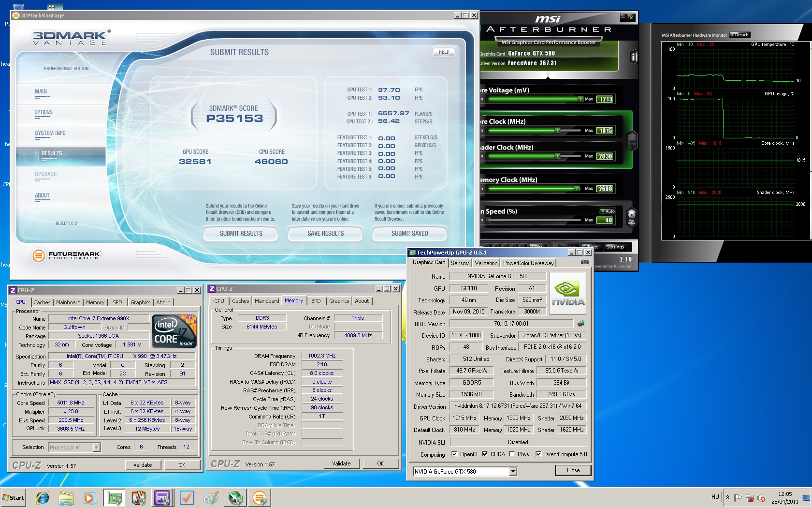Screen dimensions: 812x508
Task: Select SYSTEM INFO in 3DMark Vantage sidebar
Action: coord(50,133)
